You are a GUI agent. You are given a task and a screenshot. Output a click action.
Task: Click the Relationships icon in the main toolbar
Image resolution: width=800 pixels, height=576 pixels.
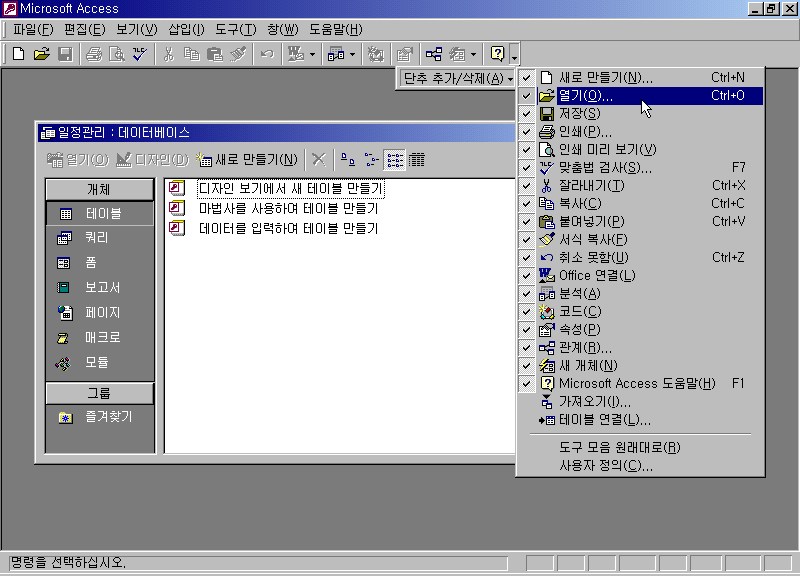point(434,54)
